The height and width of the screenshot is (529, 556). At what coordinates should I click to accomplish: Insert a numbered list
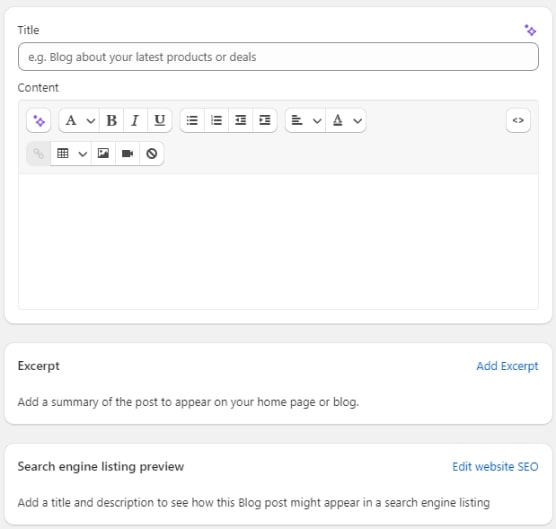pyautogui.click(x=216, y=121)
